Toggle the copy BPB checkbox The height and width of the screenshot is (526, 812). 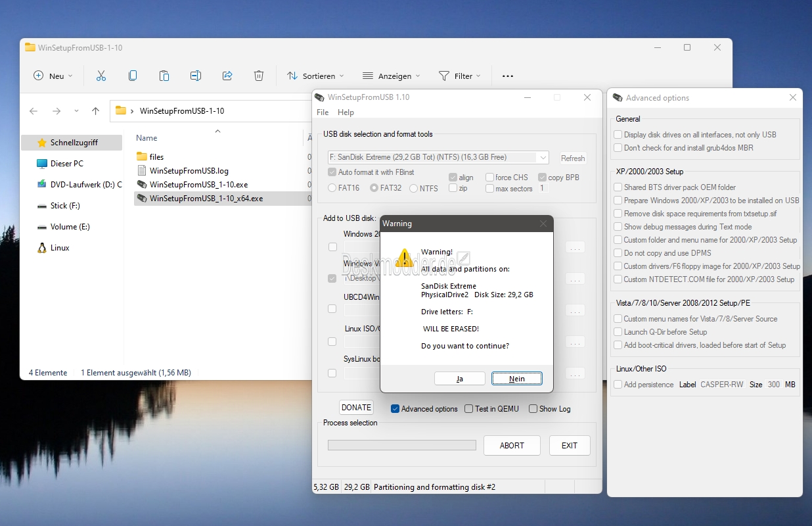[x=542, y=178]
